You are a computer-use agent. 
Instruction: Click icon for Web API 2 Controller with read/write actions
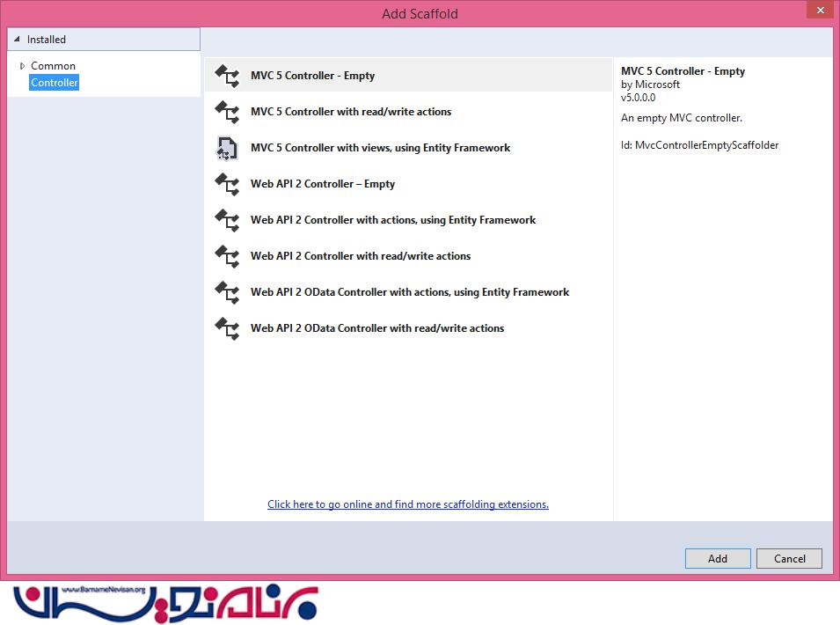(227, 255)
